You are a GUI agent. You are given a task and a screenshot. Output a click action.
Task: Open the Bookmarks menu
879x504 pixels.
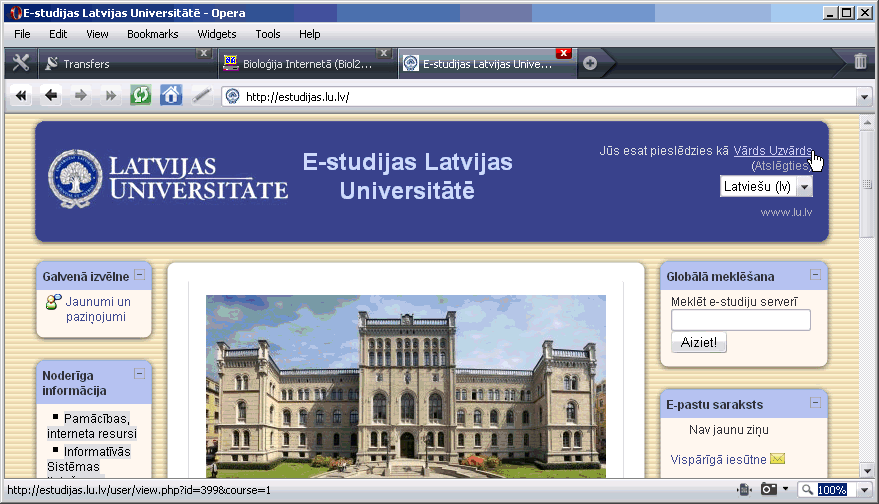click(x=152, y=34)
